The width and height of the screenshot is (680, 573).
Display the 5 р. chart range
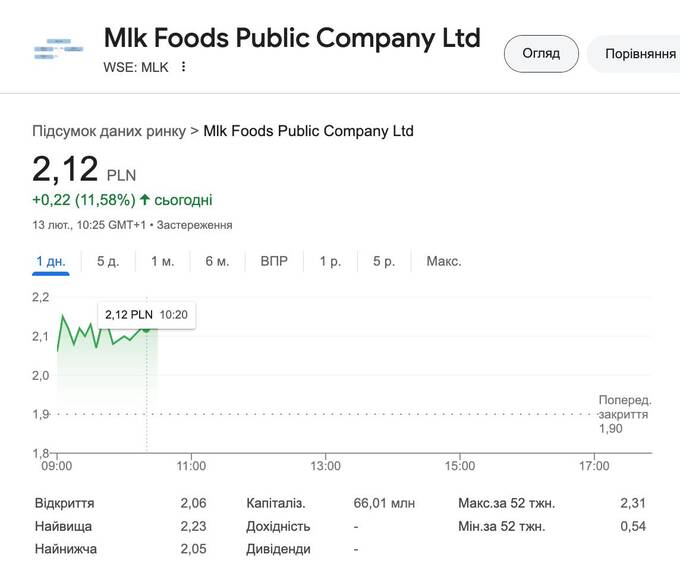384,261
